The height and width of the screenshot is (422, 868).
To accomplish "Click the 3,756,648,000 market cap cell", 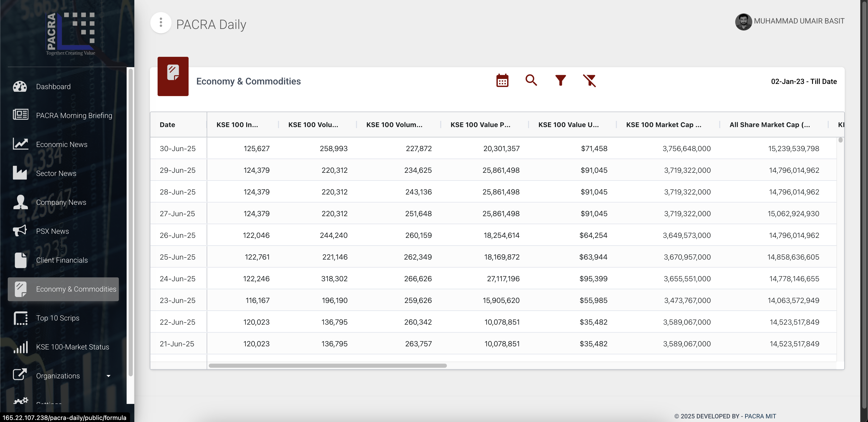I will pos(686,149).
